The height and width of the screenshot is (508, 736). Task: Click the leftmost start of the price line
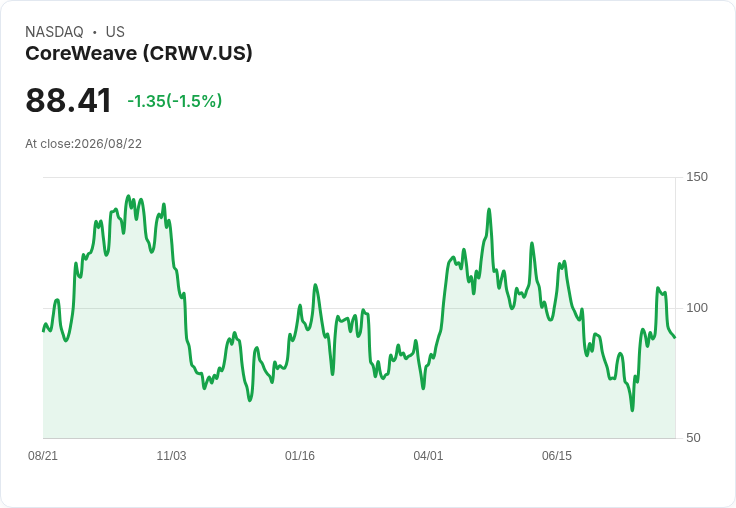click(43, 331)
